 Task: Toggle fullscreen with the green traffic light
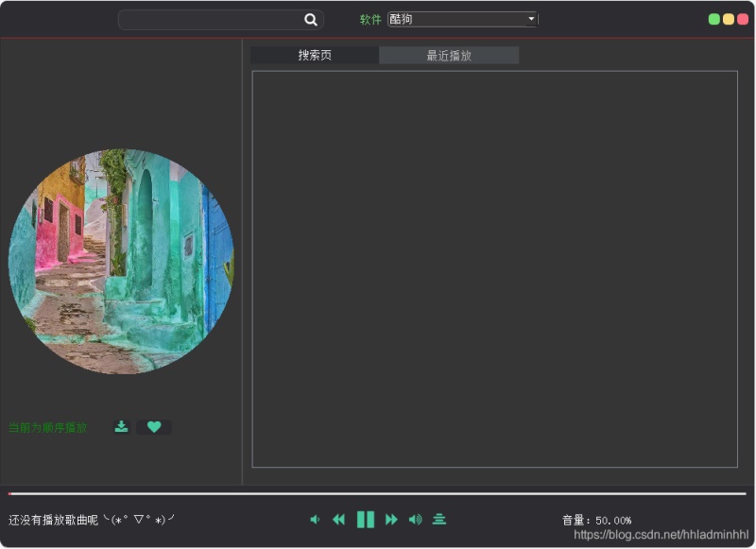coord(714,17)
